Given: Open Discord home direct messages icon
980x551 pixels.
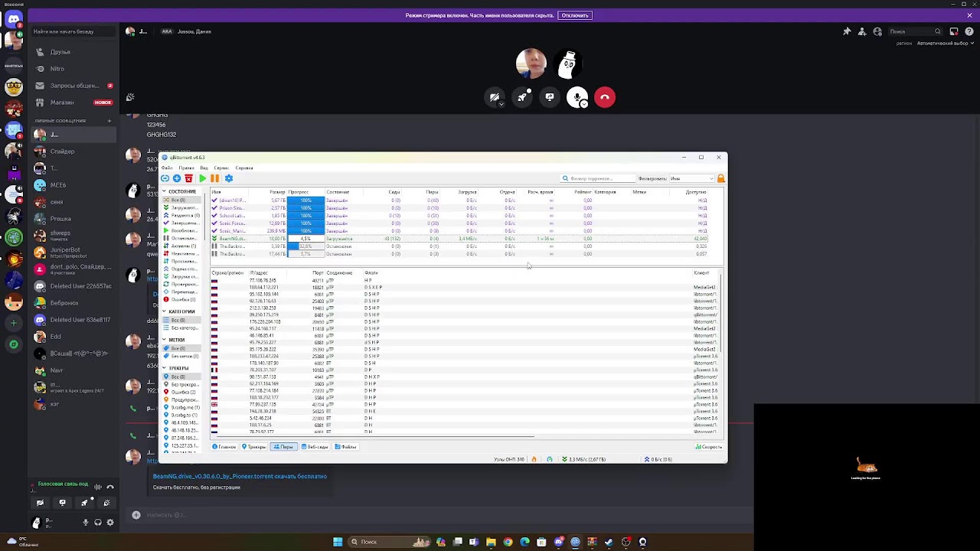Looking at the screenshot, I should coord(14,19).
